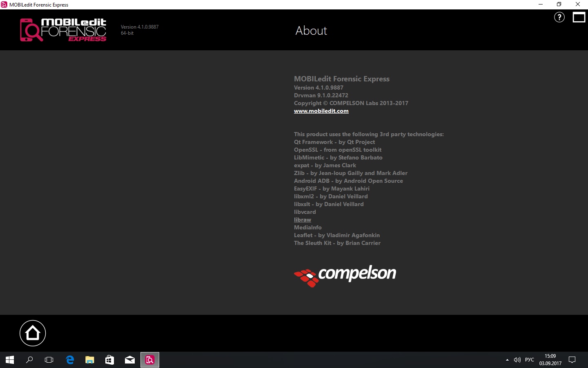The height and width of the screenshot is (368, 588).
Task: Click 'expat - by James Clark' line
Action: (325, 165)
